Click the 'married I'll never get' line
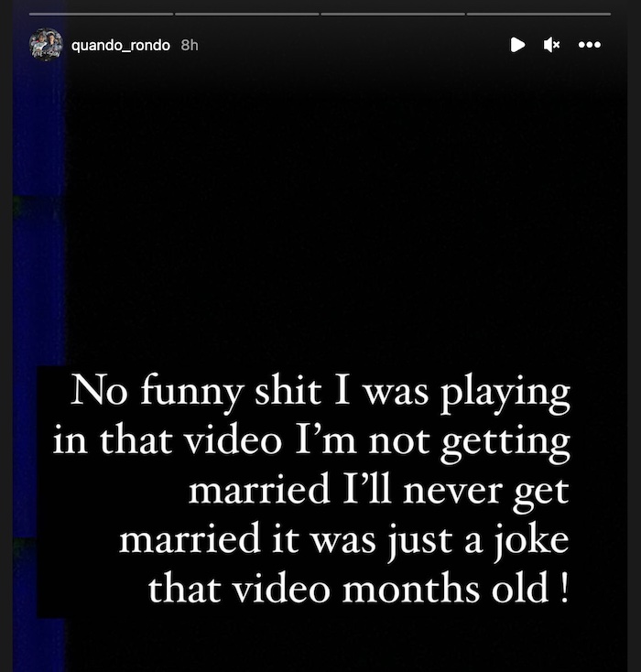 click(379, 492)
